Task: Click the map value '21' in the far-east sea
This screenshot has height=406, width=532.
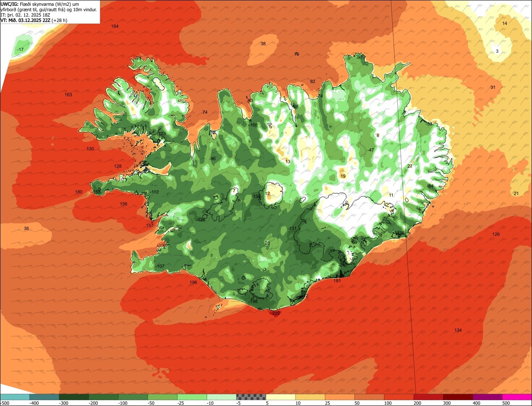Action: [x=516, y=194]
